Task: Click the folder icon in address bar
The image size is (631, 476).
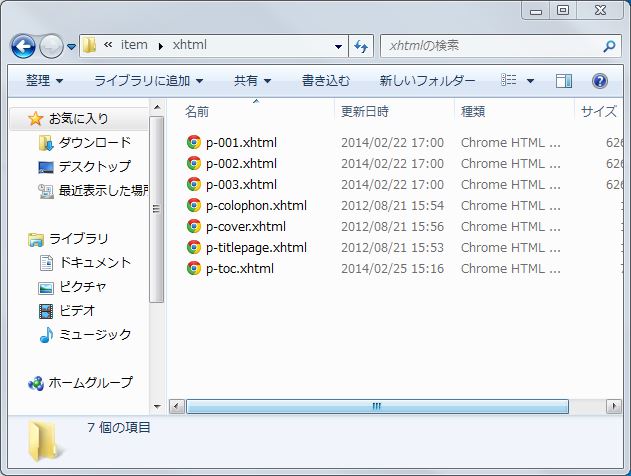Action: 89,45
